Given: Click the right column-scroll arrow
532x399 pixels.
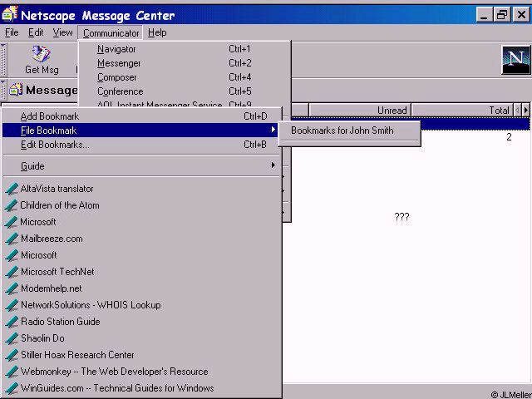Looking at the screenshot, I should click(x=526, y=111).
